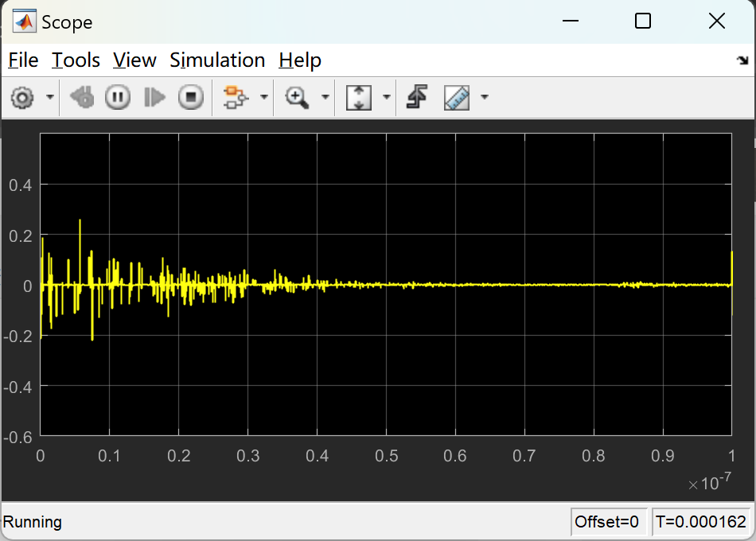Expand the Zoom tool options dropdown
Viewport: 756px width, 541px height.
(x=325, y=97)
